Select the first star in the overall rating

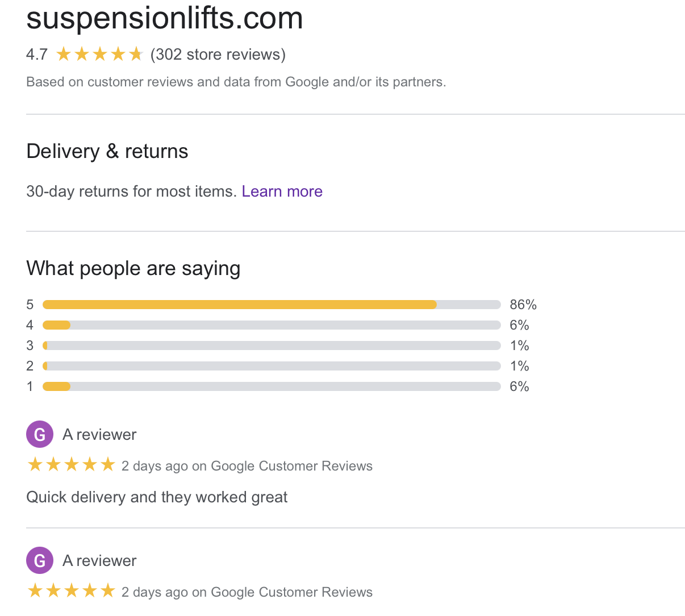click(x=64, y=53)
